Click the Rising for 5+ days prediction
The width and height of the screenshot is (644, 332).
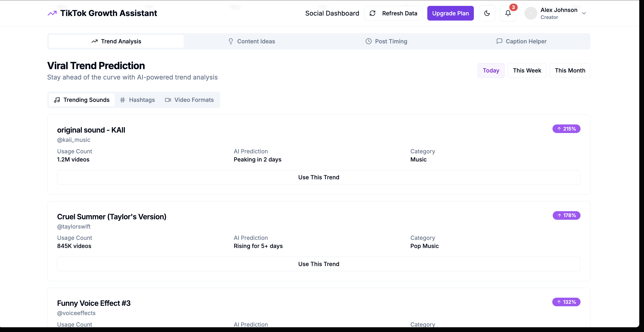[258, 246]
